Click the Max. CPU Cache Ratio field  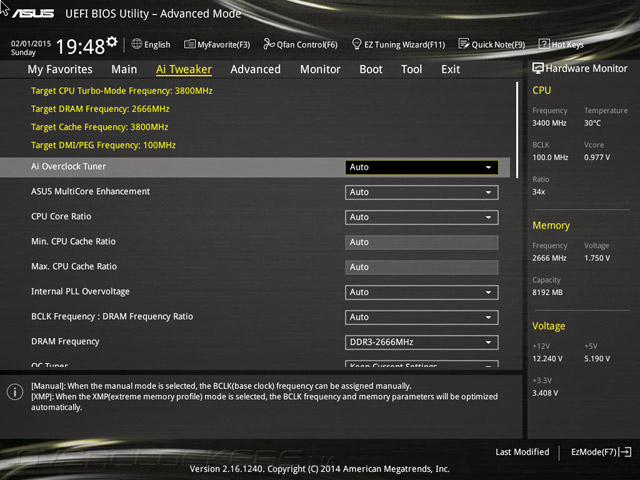pos(422,267)
